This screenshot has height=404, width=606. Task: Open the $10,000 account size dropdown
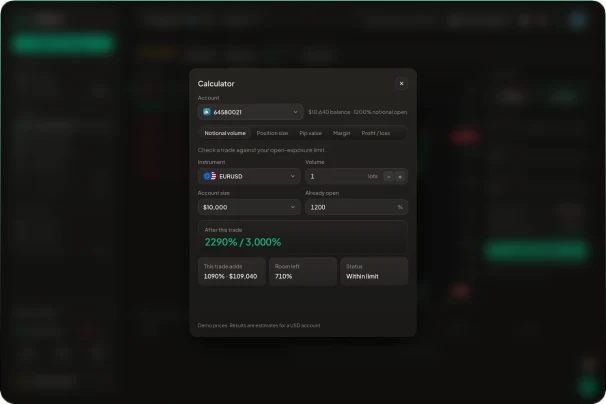pyautogui.click(x=249, y=207)
